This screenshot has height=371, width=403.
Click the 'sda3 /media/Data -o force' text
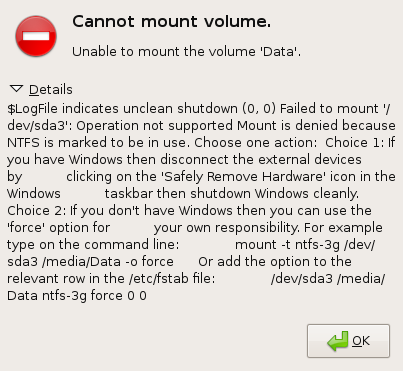click(x=90, y=262)
